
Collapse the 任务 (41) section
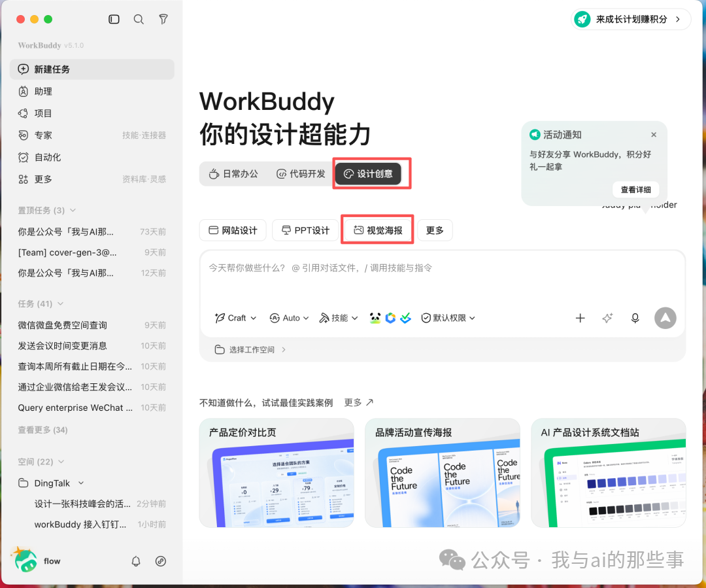click(x=41, y=303)
